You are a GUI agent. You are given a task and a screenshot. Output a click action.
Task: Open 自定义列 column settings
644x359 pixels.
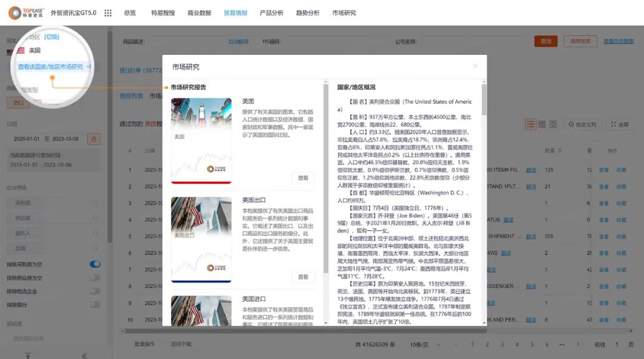coord(582,124)
